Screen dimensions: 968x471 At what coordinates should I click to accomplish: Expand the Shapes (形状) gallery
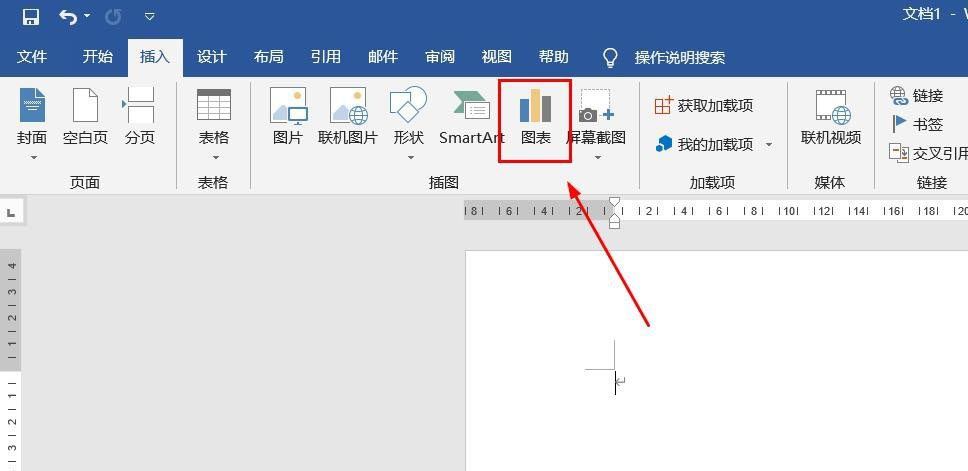pyautogui.click(x=409, y=157)
